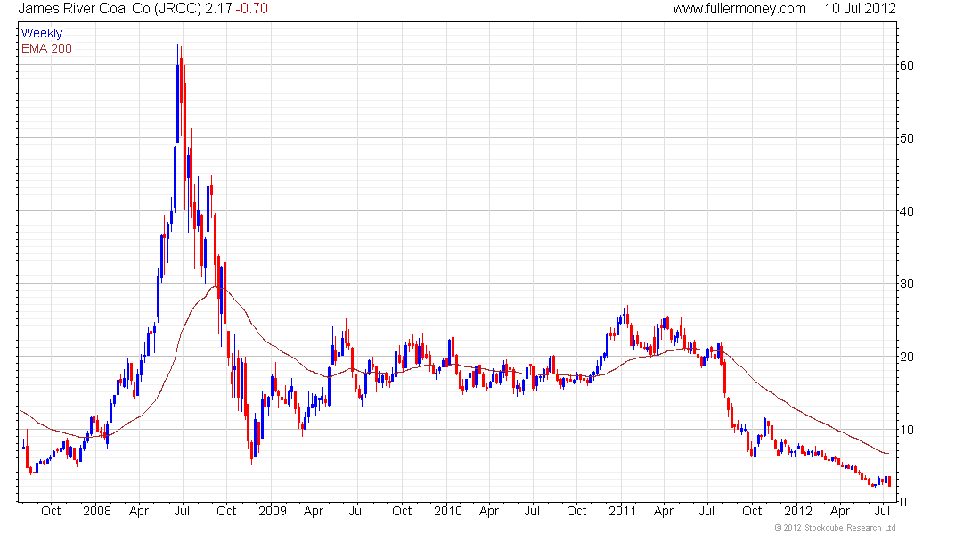Click the 50 price axis label
The image size is (980, 535).
pos(906,138)
